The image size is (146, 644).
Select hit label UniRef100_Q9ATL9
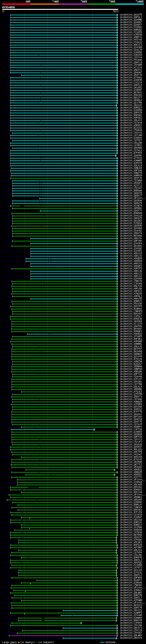point(131,85)
